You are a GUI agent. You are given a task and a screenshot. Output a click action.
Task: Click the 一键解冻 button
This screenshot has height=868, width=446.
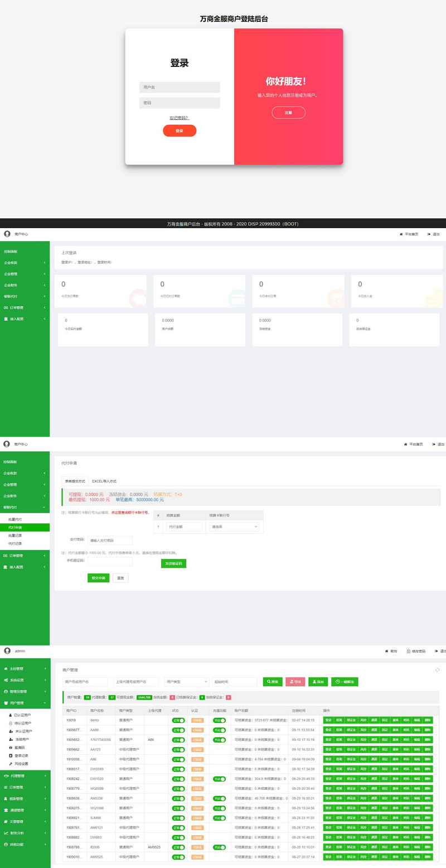(x=345, y=682)
